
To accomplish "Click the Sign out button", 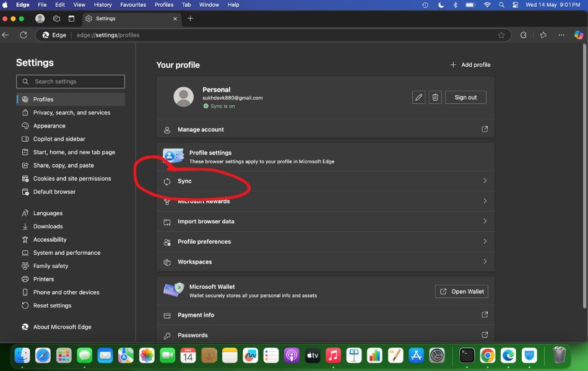I will [465, 98].
